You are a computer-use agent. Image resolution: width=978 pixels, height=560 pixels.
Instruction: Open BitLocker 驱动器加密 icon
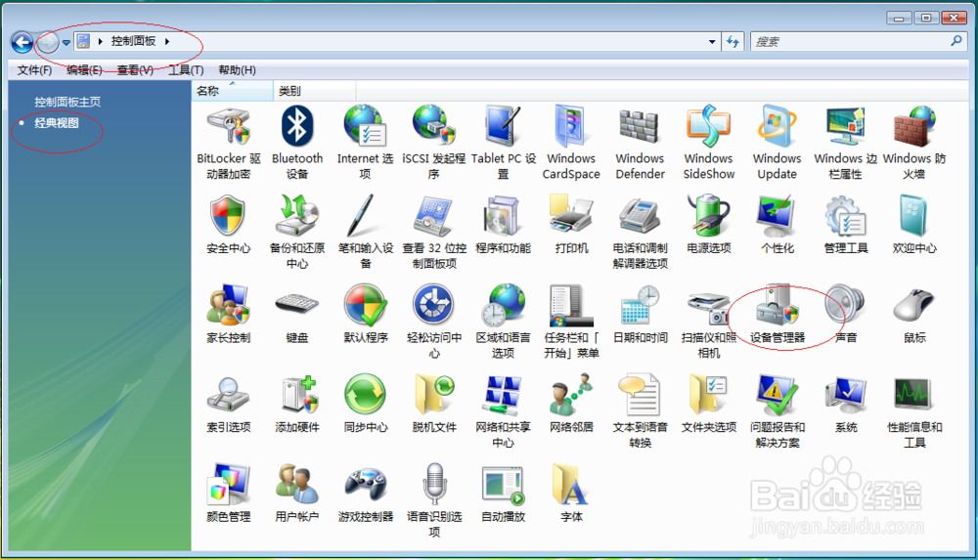(x=229, y=127)
